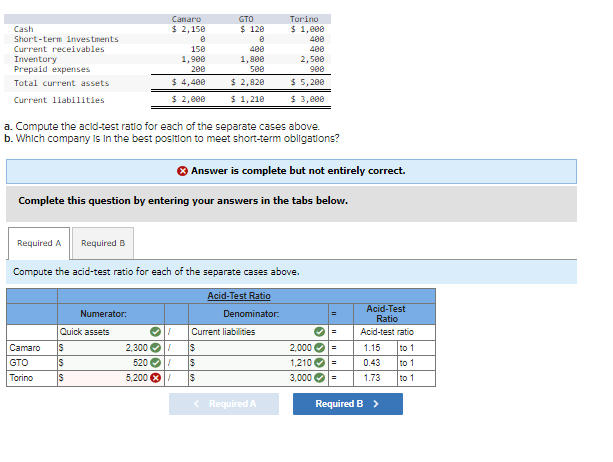The height and width of the screenshot is (462, 613).
Task: Click the Torino row label in the ratio table
Action: click(22, 378)
